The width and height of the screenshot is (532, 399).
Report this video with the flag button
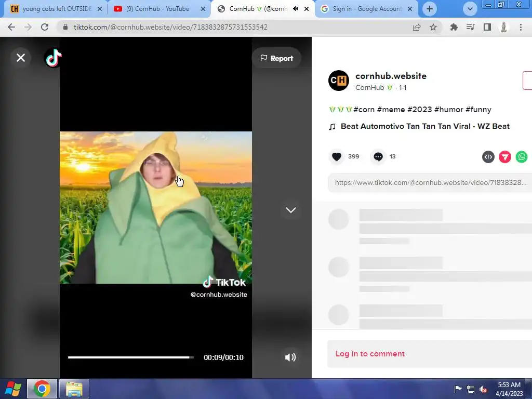click(x=276, y=58)
